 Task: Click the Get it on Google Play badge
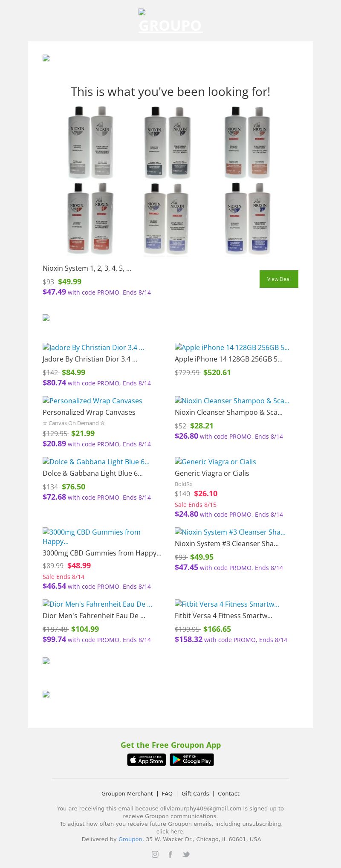pos(192,760)
